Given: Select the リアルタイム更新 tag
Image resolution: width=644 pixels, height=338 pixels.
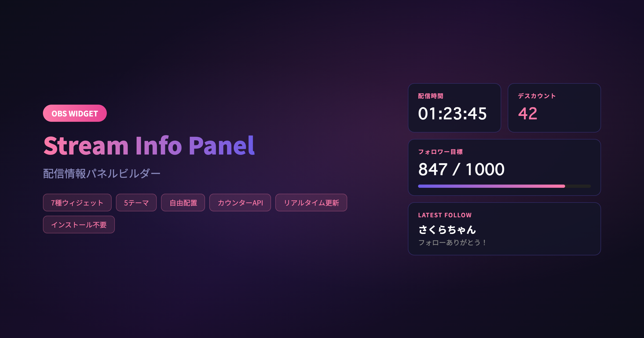Looking at the screenshot, I should 311,203.
